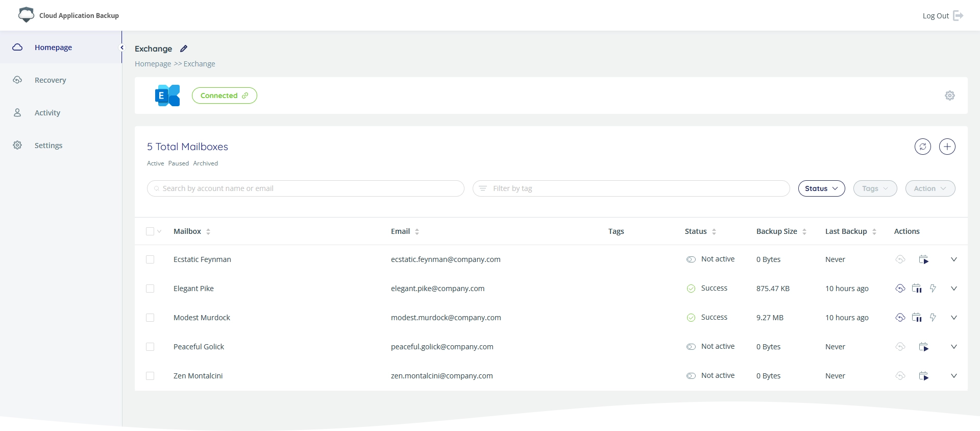The image size is (980, 431).
Task: Expand the Modest Murdock row details
Action: (953, 318)
